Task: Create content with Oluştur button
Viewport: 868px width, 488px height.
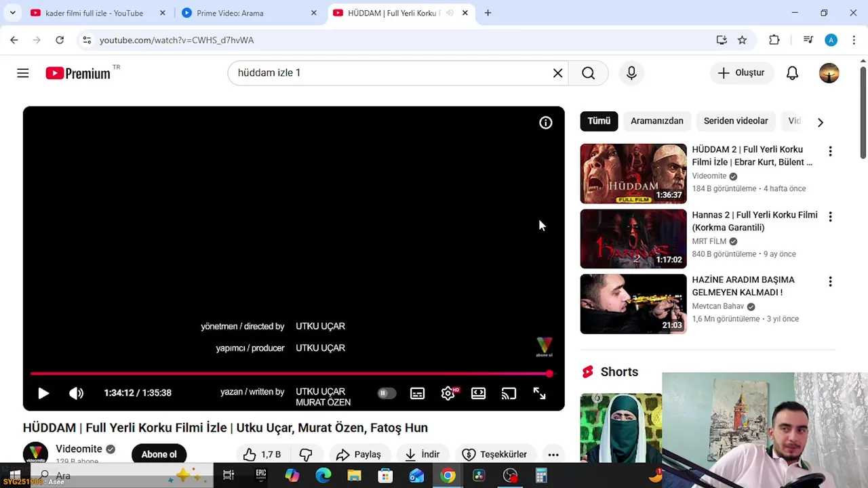Action: 741,73
